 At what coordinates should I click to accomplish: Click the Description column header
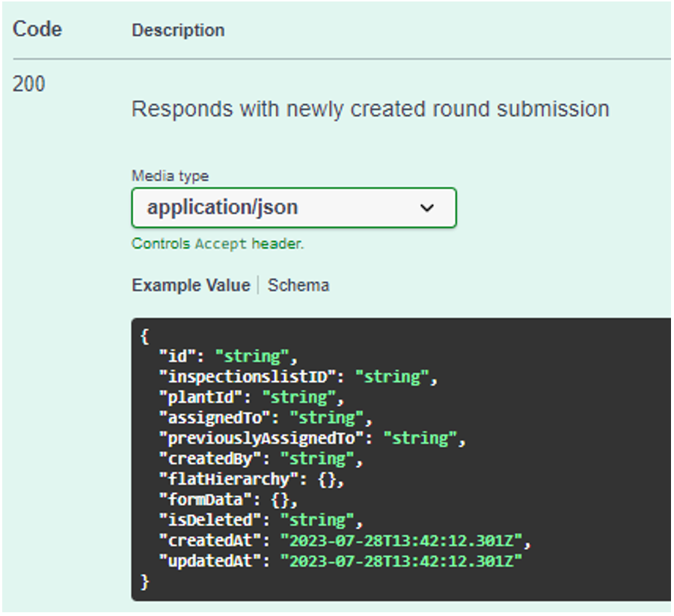point(178,30)
